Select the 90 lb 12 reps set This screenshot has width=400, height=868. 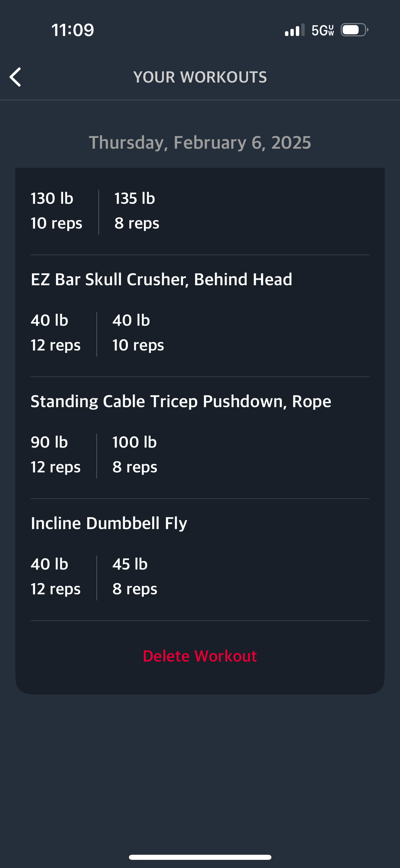click(56, 455)
